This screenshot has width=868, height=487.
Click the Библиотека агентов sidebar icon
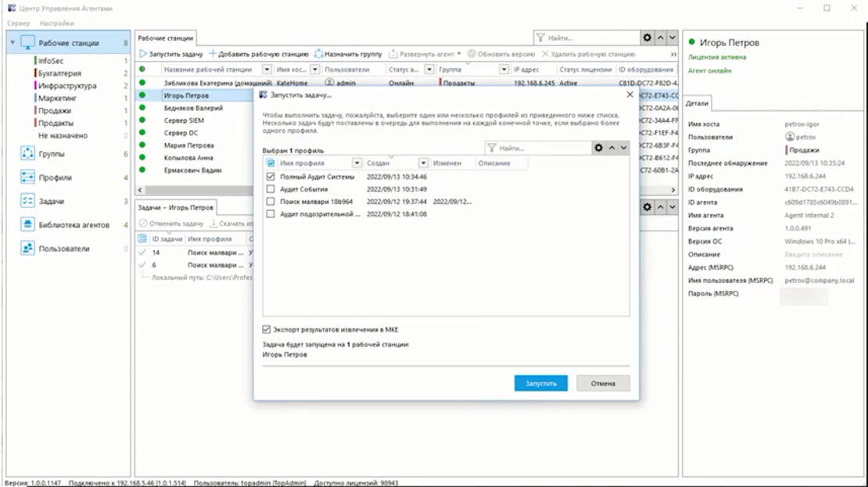[x=27, y=224]
